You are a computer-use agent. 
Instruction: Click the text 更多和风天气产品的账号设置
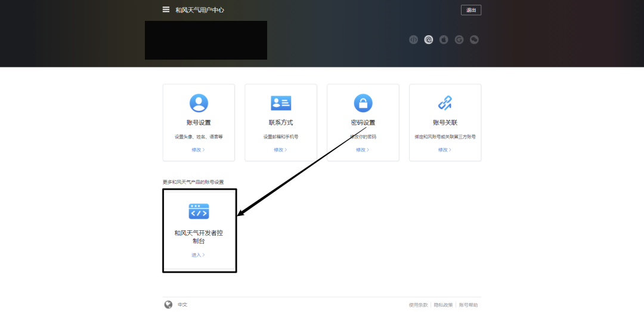pyautogui.click(x=193, y=182)
